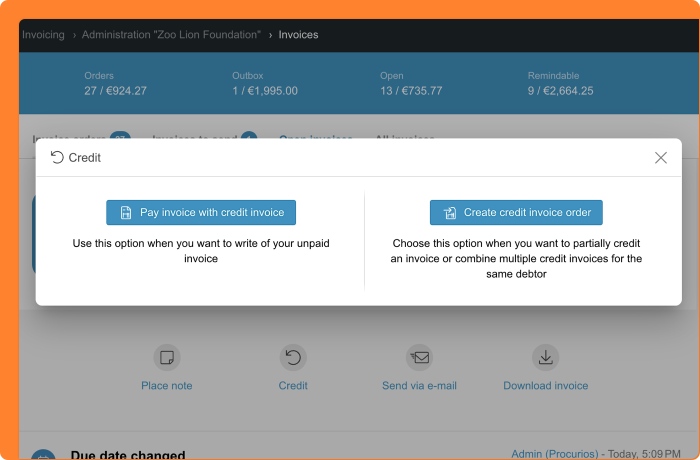Select the Open 13 / €735.77 summary

tap(411, 84)
